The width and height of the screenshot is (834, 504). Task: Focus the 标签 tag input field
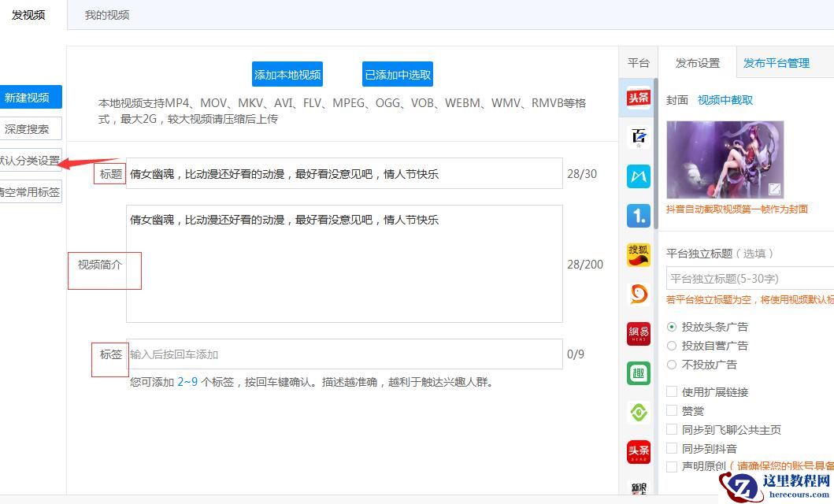[x=344, y=354]
